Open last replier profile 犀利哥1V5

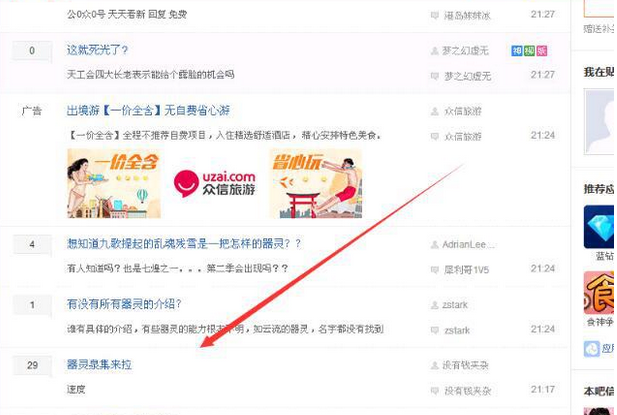click(x=466, y=270)
